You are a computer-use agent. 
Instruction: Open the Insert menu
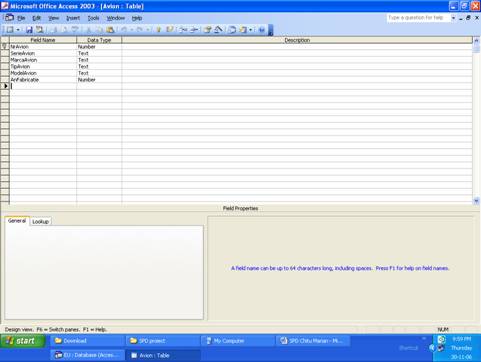click(73, 18)
